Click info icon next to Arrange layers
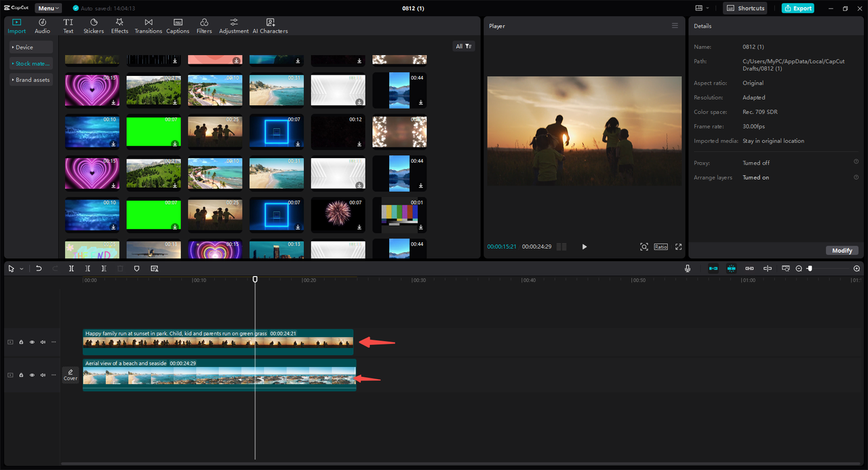The height and width of the screenshot is (470, 868). (x=856, y=177)
